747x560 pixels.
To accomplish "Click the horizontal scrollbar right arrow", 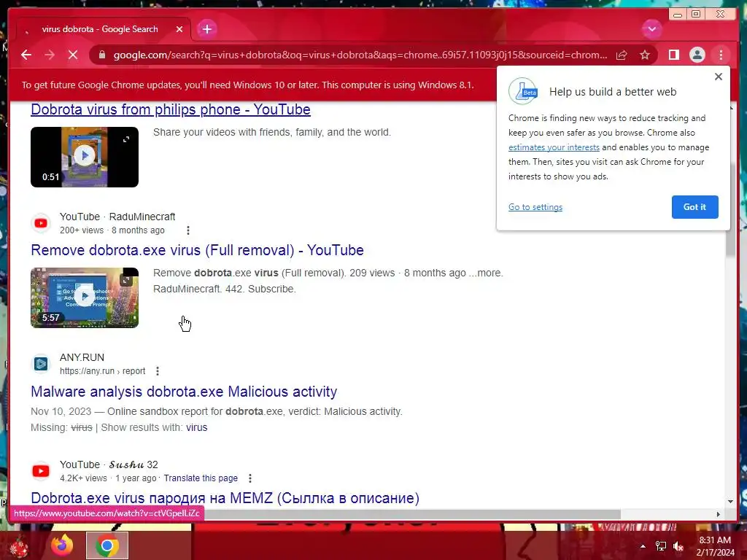I will pyautogui.click(x=719, y=514).
